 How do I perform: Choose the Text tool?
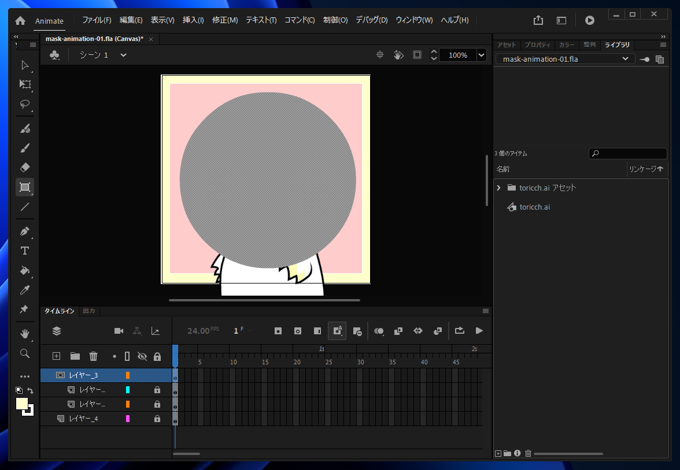click(25, 251)
